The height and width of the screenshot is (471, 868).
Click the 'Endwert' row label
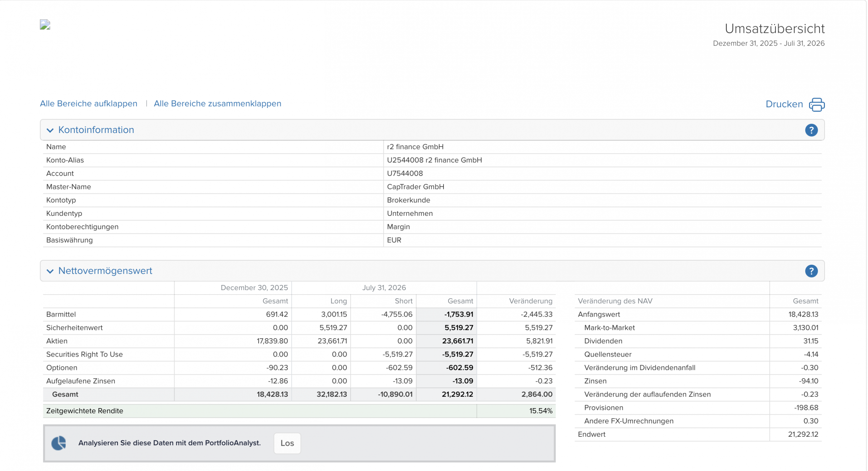[591, 434]
